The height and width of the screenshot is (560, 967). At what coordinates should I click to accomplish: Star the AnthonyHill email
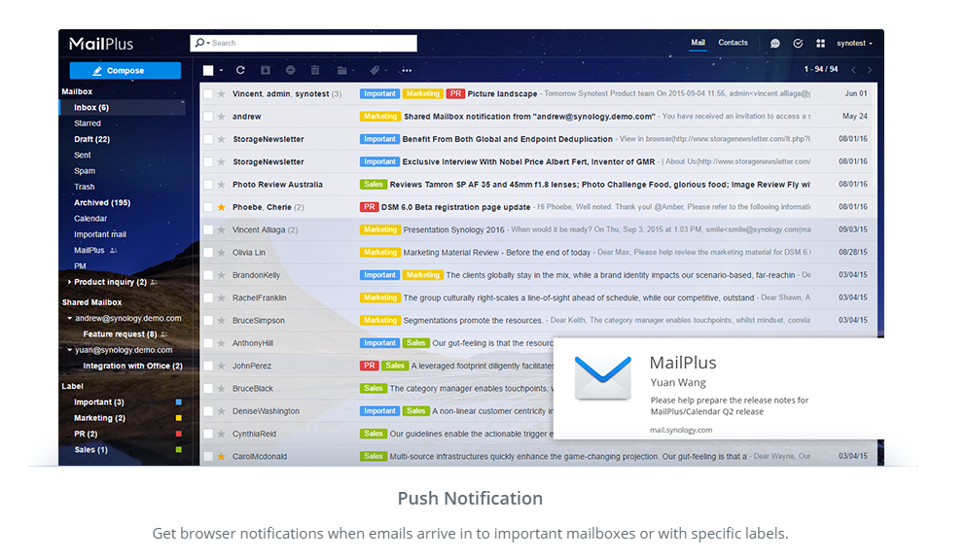pos(222,343)
